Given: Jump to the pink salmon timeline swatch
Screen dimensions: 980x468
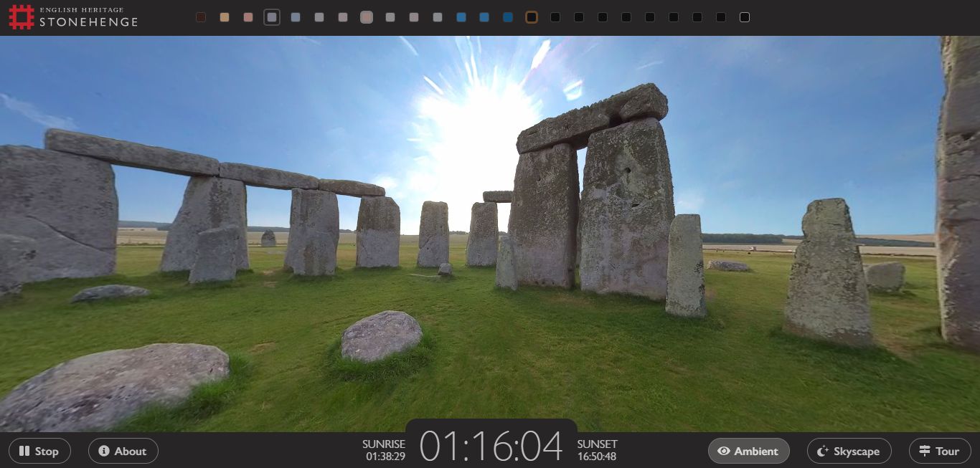Looking at the screenshot, I should (x=248, y=17).
